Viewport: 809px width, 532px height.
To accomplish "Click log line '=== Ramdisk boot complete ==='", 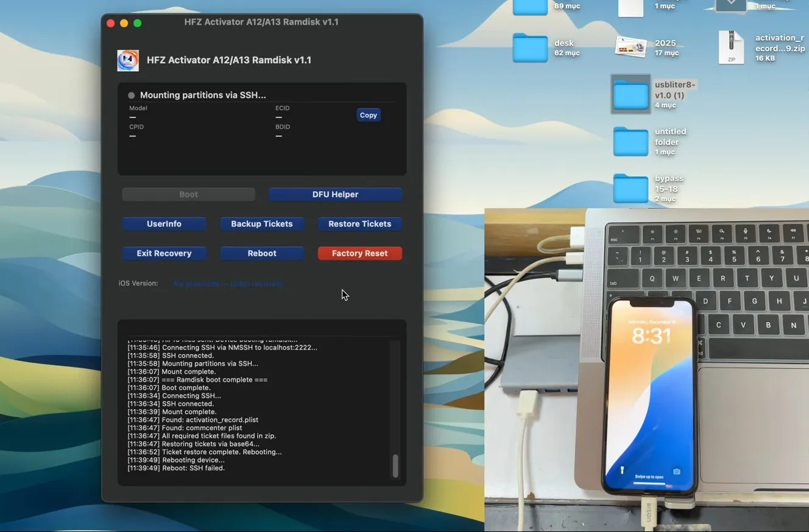I will click(x=197, y=380).
